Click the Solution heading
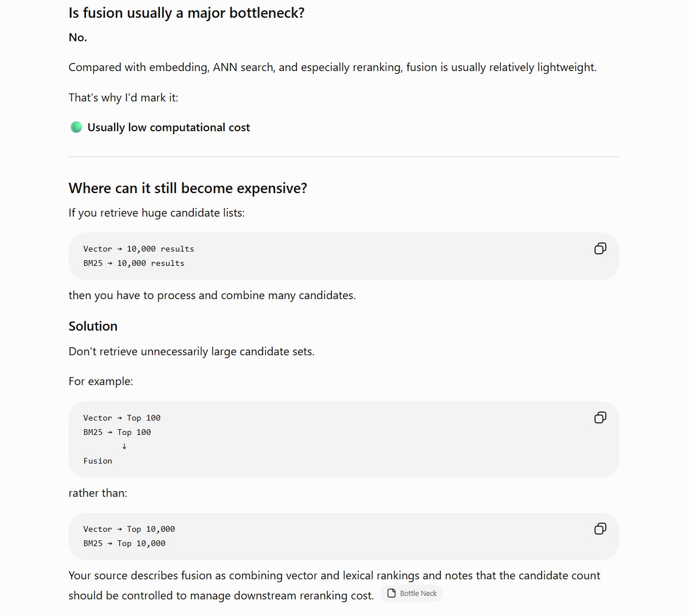 (93, 326)
